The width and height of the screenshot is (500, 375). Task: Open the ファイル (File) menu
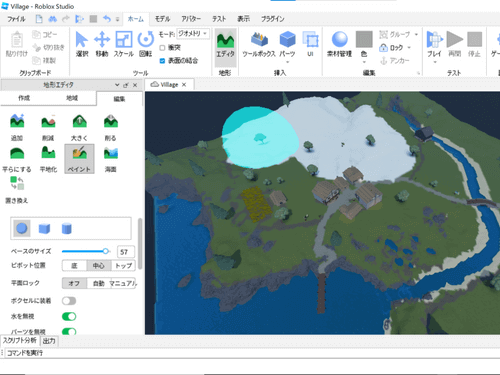click(x=16, y=19)
